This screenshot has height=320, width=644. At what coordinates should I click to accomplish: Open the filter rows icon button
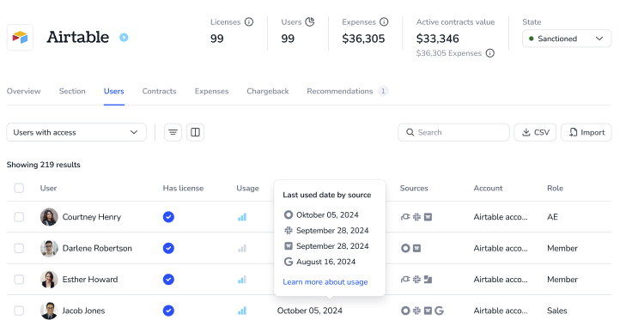tap(173, 132)
